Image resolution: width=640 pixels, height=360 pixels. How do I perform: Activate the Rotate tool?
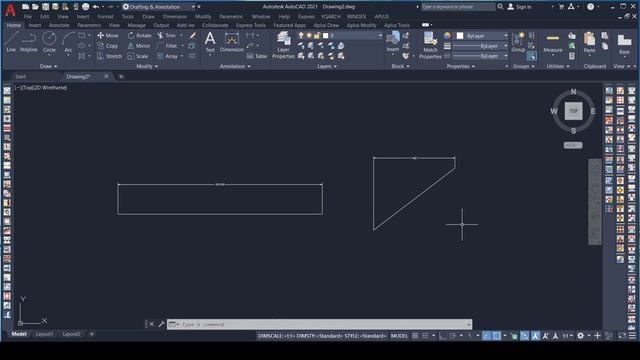click(x=140, y=36)
